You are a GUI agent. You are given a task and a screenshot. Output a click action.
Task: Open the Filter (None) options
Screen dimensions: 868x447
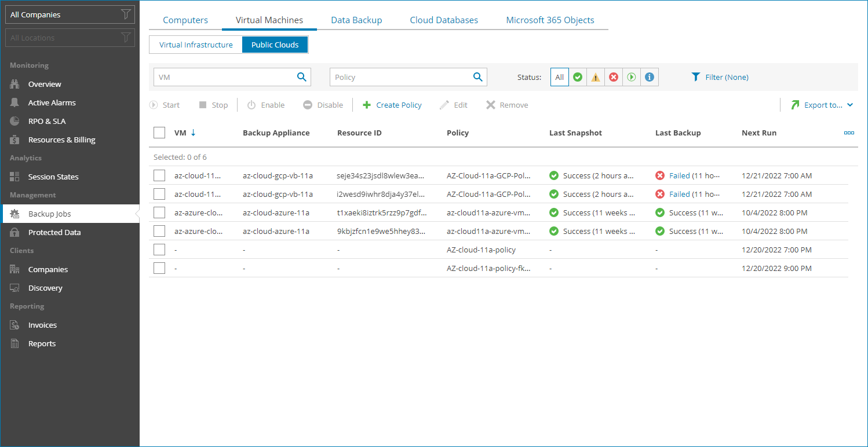pyautogui.click(x=720, y=77)
